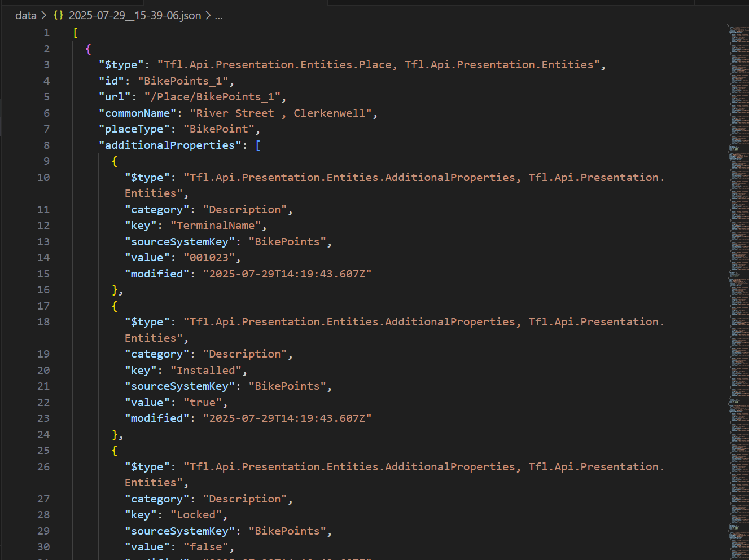Click the opening brace on line 25
The image size is (749, 560).
115,451
